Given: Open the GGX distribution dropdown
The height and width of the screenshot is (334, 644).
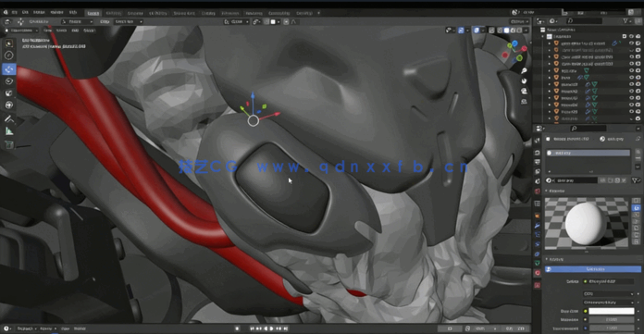Looking at the screenshot, I should pos(608,293).
